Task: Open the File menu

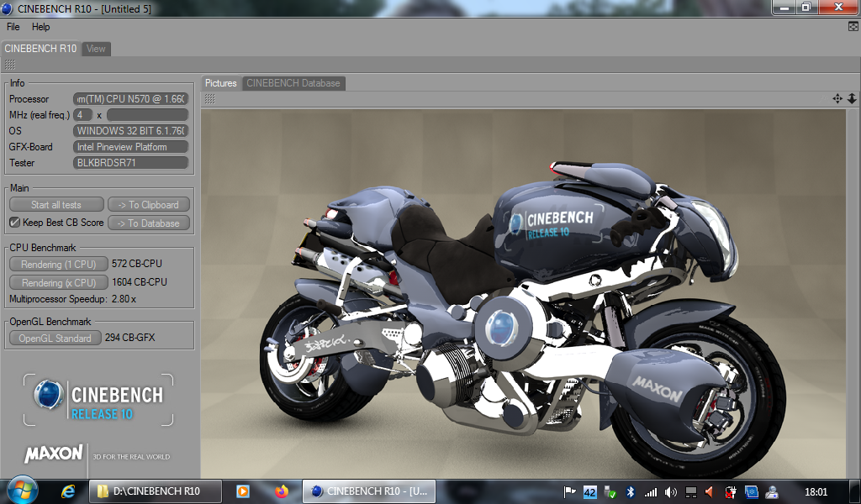Action: 13,27
